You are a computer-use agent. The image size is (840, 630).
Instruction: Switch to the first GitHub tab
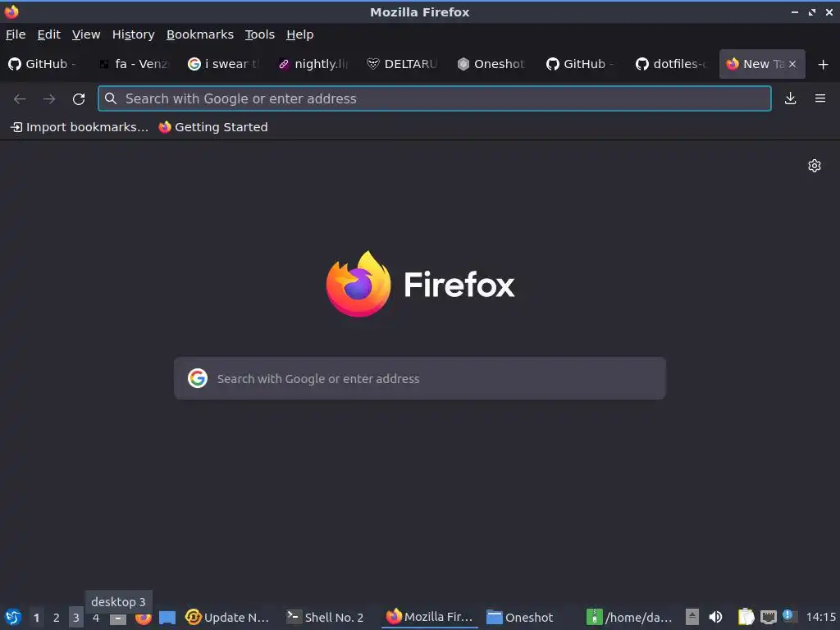click(45, 64)
